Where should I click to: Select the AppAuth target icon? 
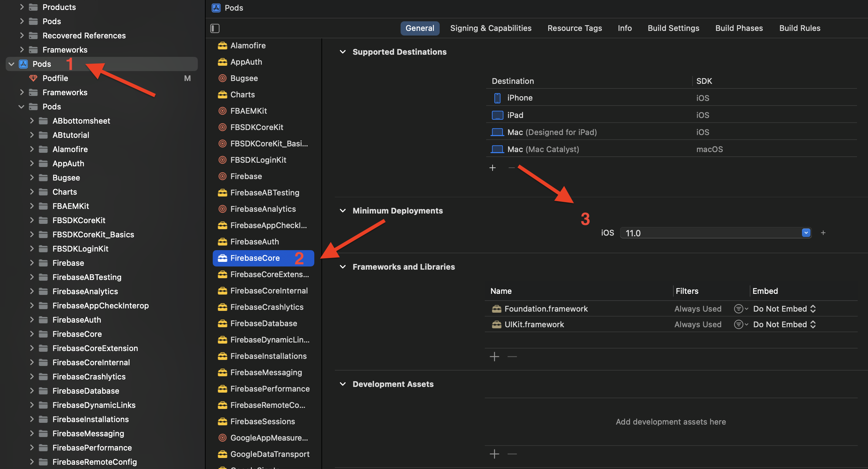222,62
